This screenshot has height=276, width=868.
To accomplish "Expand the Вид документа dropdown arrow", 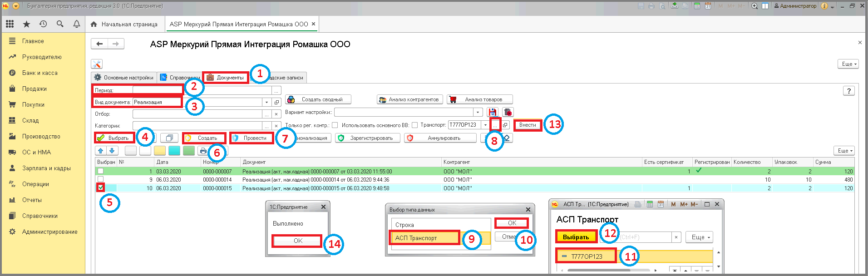I will point(267,102).
